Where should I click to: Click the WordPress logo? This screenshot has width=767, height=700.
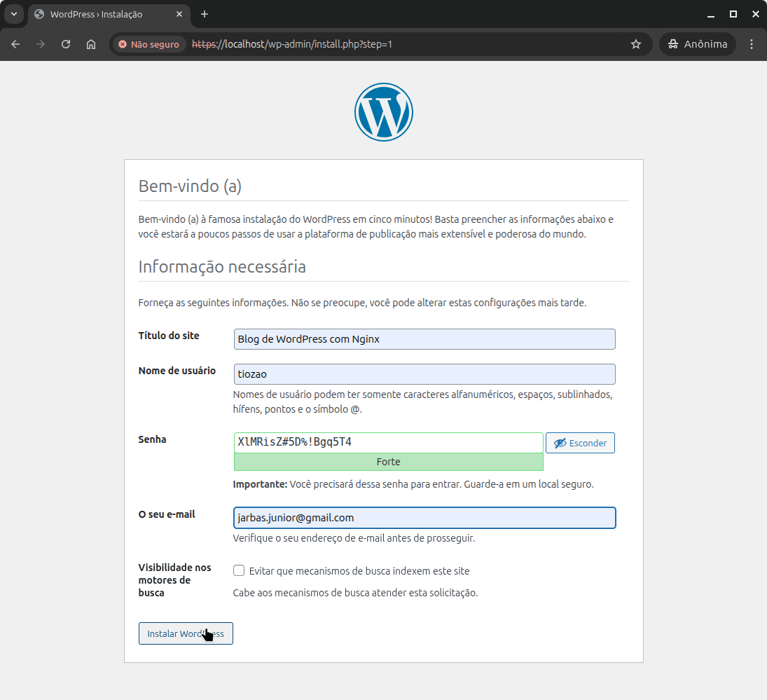(x=384, y=112)
